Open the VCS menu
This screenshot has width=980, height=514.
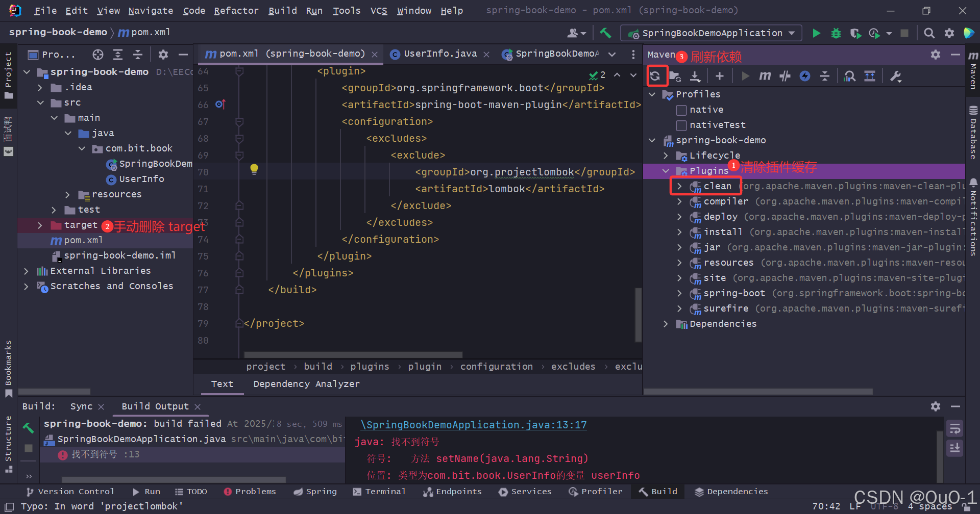pos(379,10)
